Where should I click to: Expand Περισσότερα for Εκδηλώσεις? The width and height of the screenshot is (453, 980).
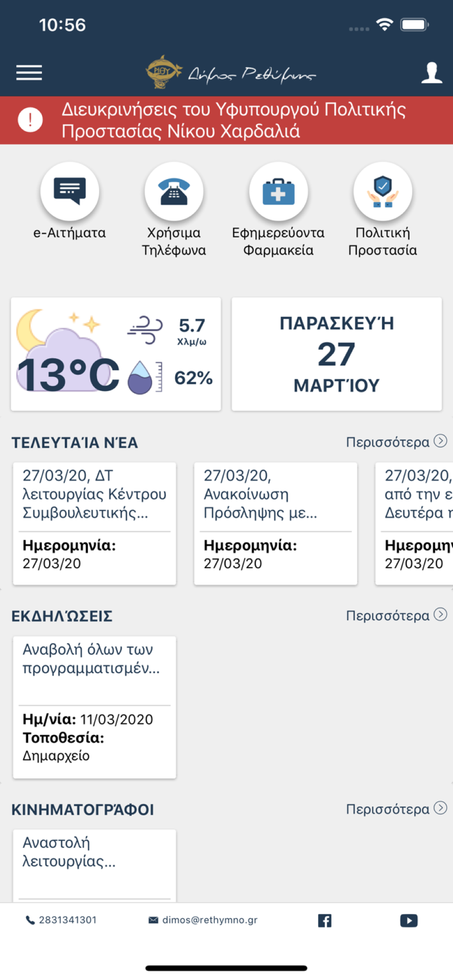396,616
